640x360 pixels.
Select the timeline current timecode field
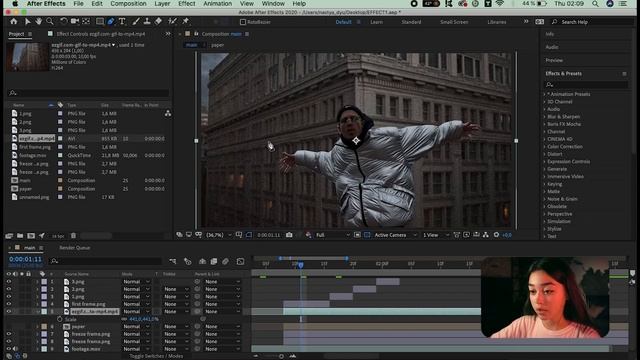point(25,259)
